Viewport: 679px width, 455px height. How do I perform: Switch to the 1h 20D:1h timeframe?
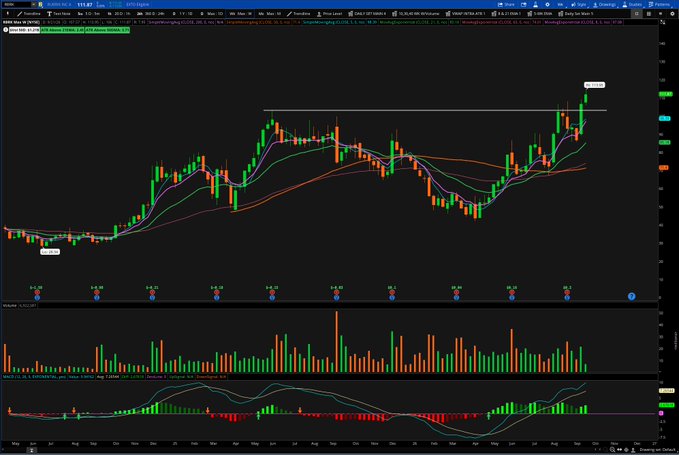[119, 13]
